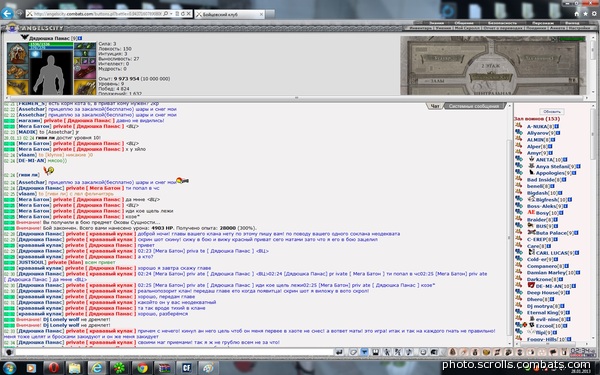600x375 pixels.
Task: Click the ICQ green flower taskbar icon
Action: 119,368
